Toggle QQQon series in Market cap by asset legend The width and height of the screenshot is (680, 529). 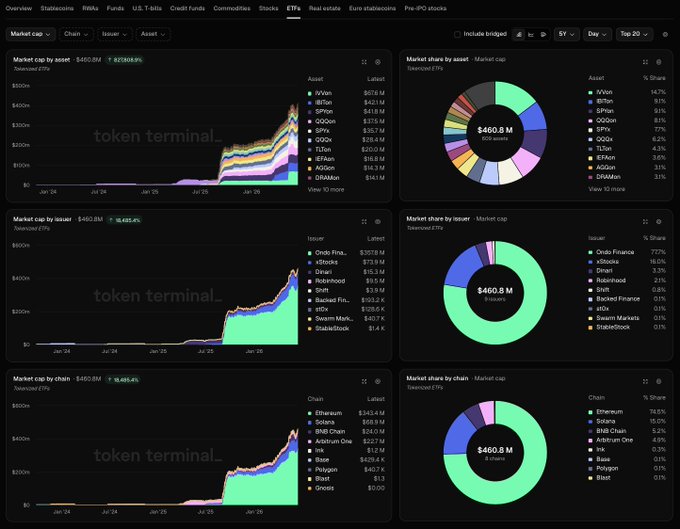coord(346,121)
